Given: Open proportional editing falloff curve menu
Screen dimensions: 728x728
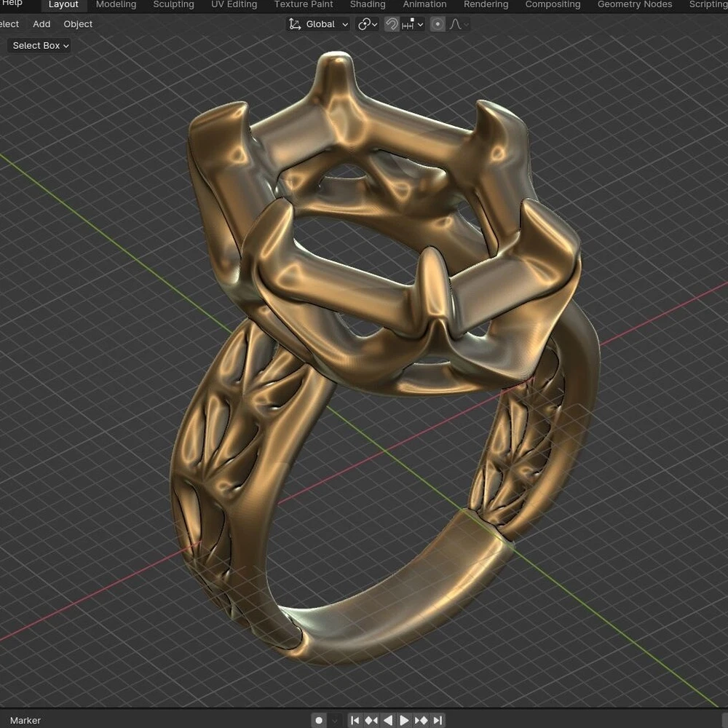Looking at the screenshot, I should coord(459,24).
